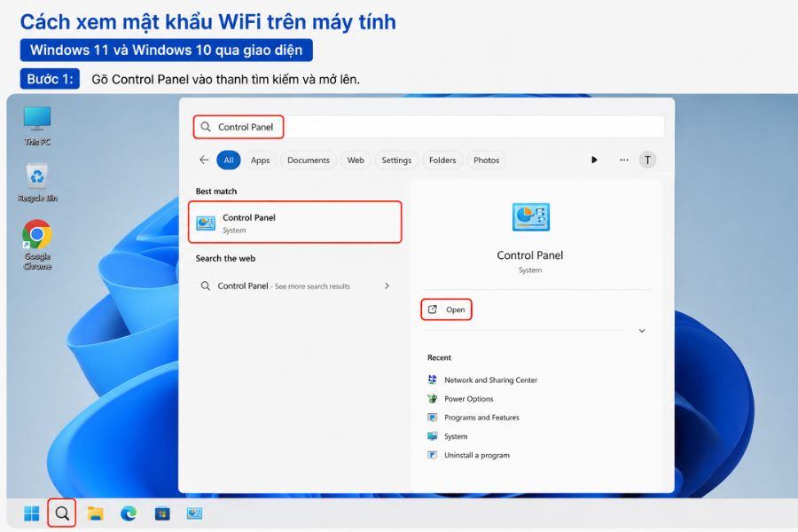This screenshot has width=798, height=532.
Task: Open recent System item
Action: [x=448, y=436]
